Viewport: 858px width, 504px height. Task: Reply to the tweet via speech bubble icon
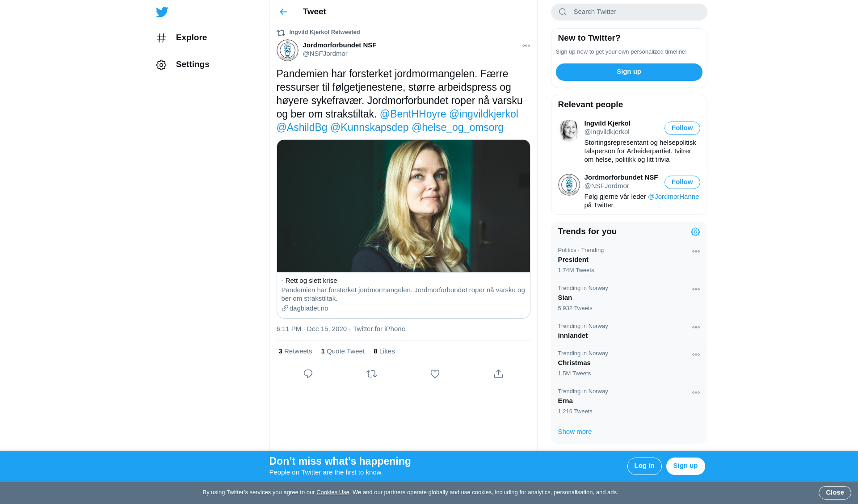point(308,374)
